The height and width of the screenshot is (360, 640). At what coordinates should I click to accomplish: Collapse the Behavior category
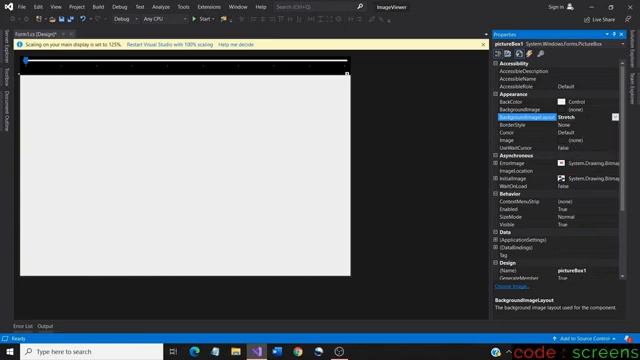click(x=496, y=194)
